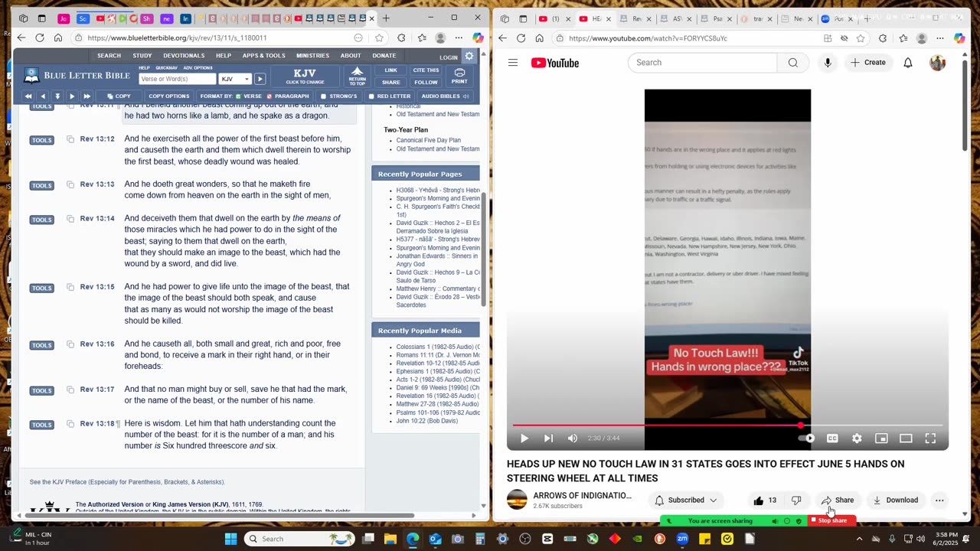Go to next chapter double-right arrow
980x551 pixels.
87,96
